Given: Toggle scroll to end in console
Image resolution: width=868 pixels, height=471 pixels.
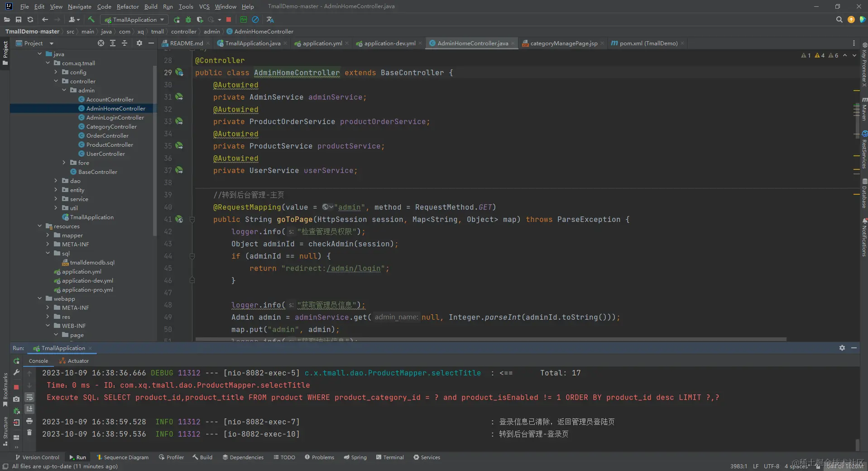Looking at the screenshot, I should pyautogui.click(x=29, y=409).
